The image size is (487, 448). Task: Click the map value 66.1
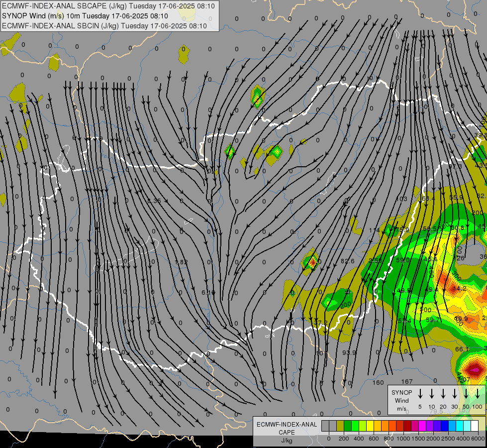coord(462,349)
